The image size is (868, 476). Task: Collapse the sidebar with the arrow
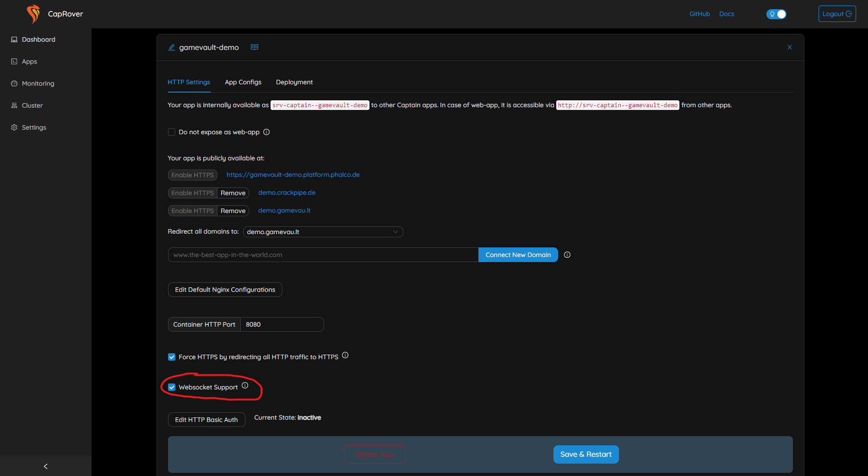(45, 466)
